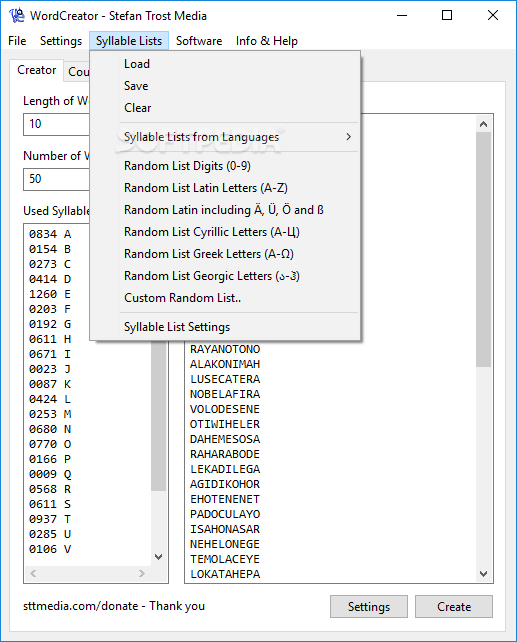517x642 pixels.
Task: Open the Info & Help menu
Action: point(266,41)
